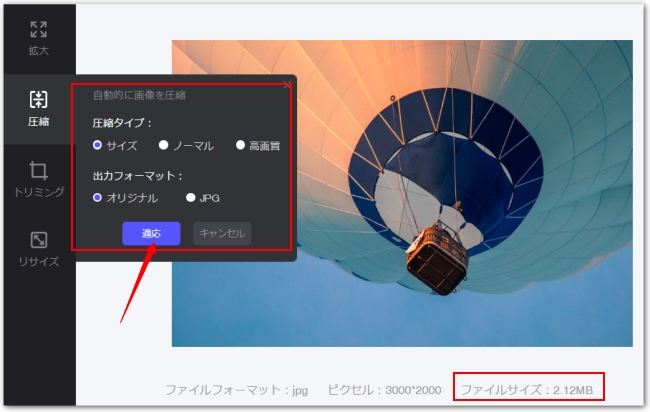This screenshot has height=412, width=650.
Task: Click the 圧縮タイプ： label
Action: coord(122,123)
